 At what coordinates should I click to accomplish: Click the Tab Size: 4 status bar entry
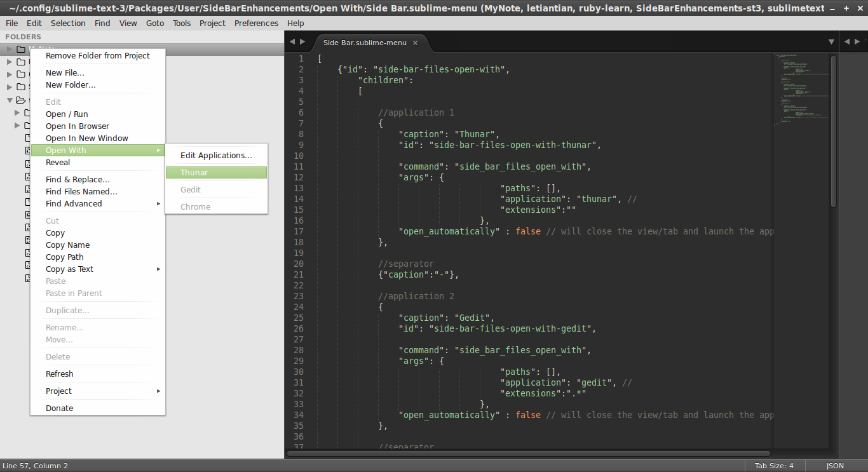point(774,466)
